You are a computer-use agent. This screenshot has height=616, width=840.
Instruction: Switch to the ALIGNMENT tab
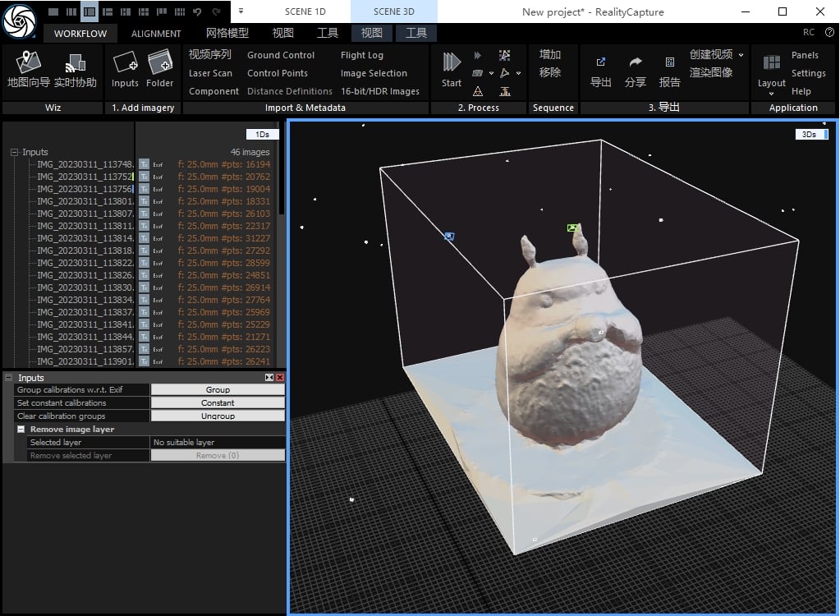click(156, 33)
